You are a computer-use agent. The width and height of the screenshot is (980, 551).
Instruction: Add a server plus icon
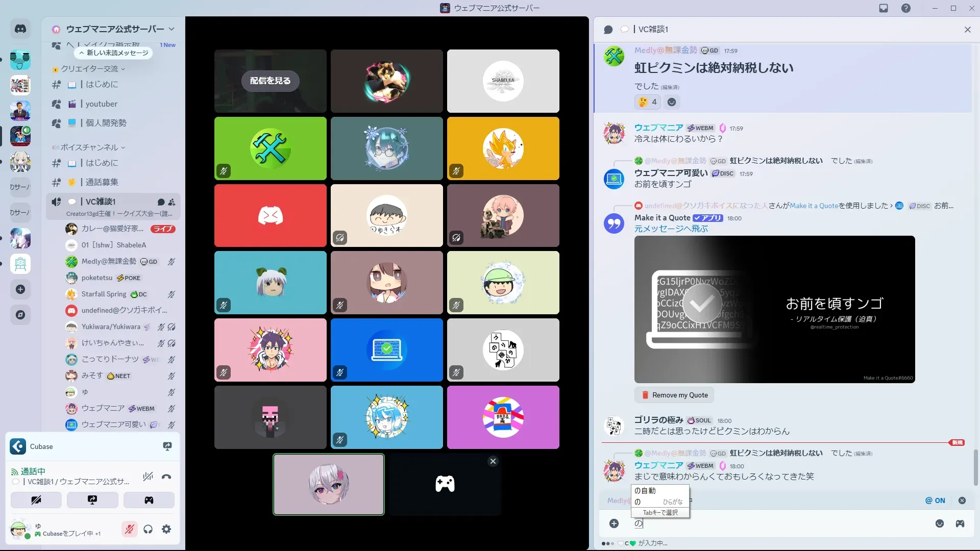tap(20, 289)
